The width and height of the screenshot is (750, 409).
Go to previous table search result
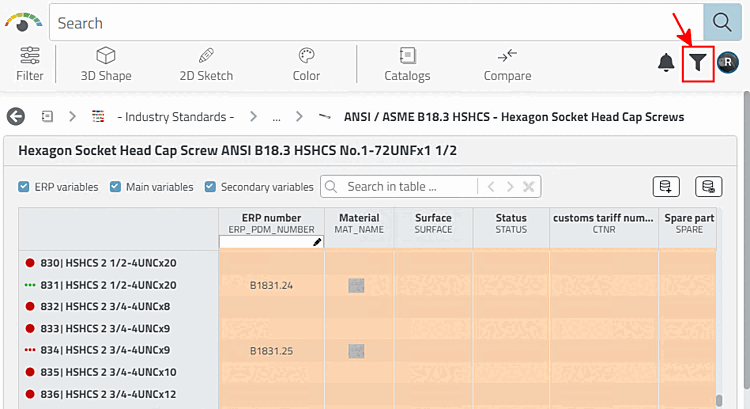(x=491, y=186)
